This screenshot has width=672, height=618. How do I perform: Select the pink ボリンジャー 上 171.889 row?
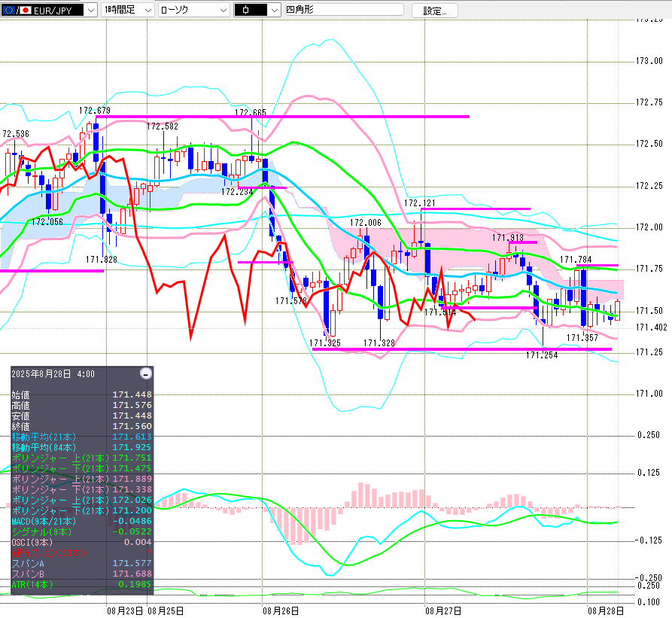pyautogui.click(x=81, y=479)
